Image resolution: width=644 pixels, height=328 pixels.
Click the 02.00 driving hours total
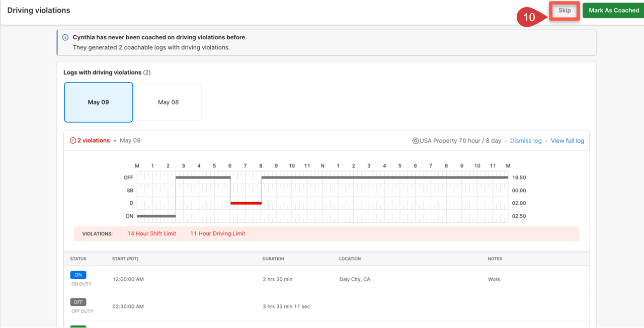click(519, 203)
